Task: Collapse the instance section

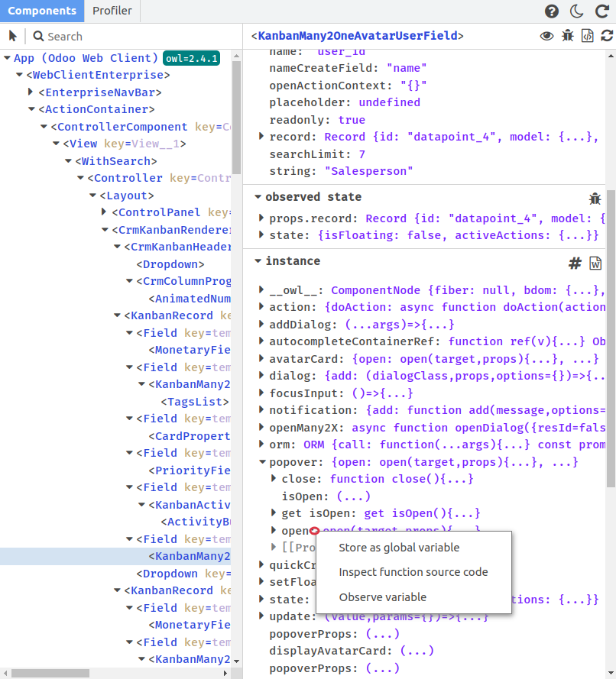Action: (x=258, y=261)
